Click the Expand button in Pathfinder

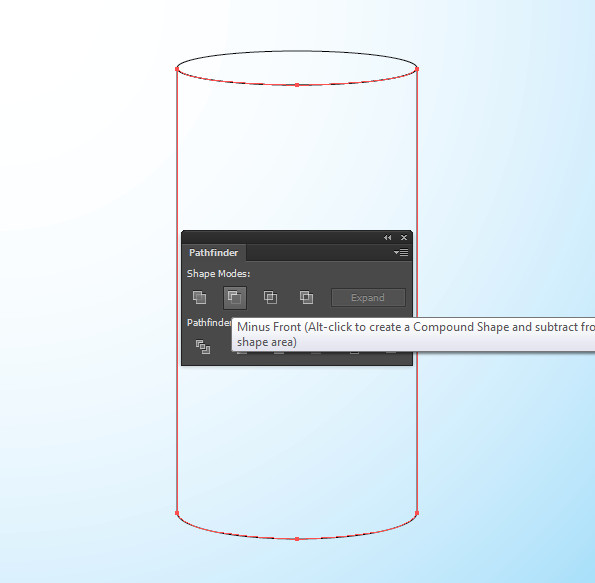click(368, 298)
